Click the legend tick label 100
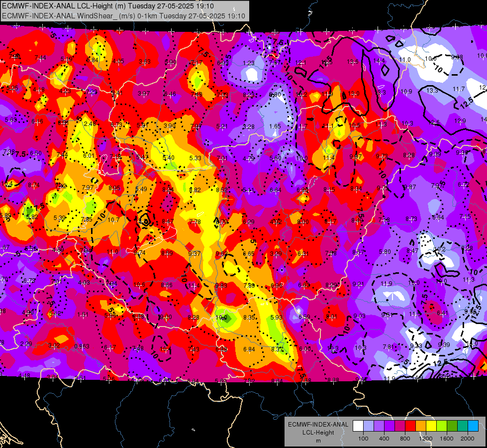This screenshot has width=487, height=448. pos(363,439)
